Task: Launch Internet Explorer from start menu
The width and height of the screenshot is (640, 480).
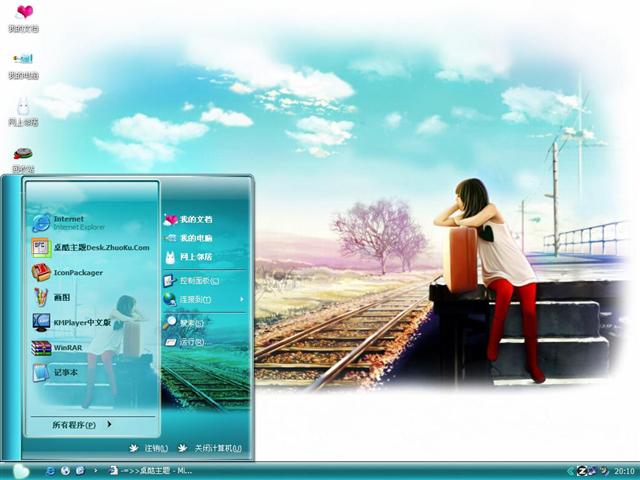Action: pyautogui.click(x=69, y=223)
